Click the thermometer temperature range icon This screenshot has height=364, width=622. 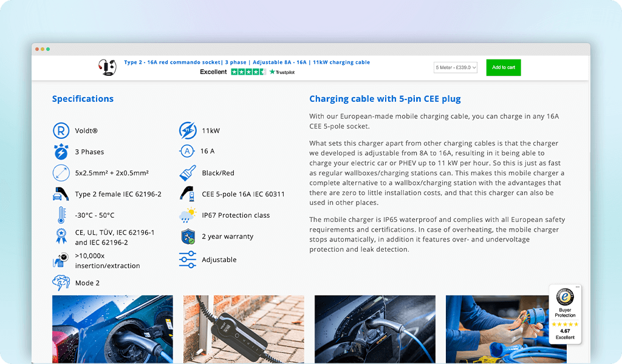61,215
